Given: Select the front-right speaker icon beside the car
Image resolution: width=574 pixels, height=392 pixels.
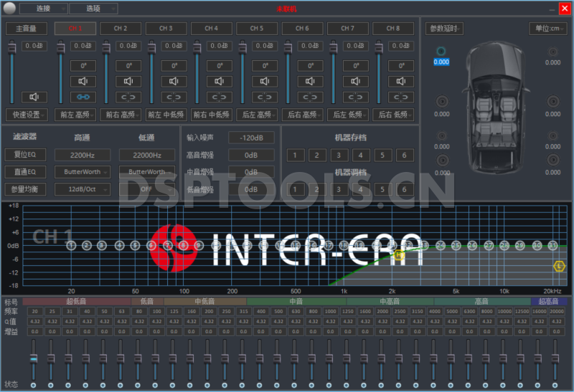Looking at the screenshot, I should tap(552, 52).
